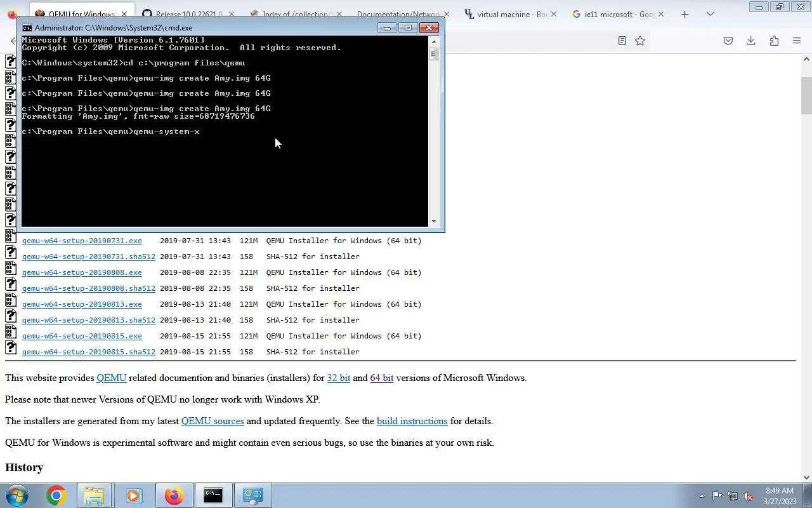Open control panel taskbar button

253,495
